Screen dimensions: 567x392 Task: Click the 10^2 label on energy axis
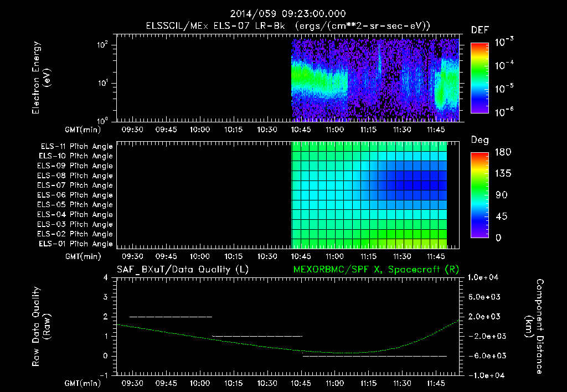[102, 45]
